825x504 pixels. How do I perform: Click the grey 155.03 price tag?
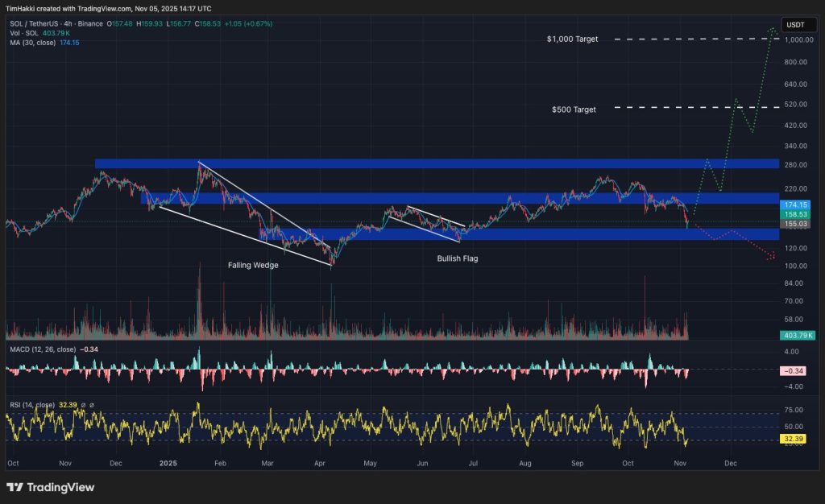(795, 224)
